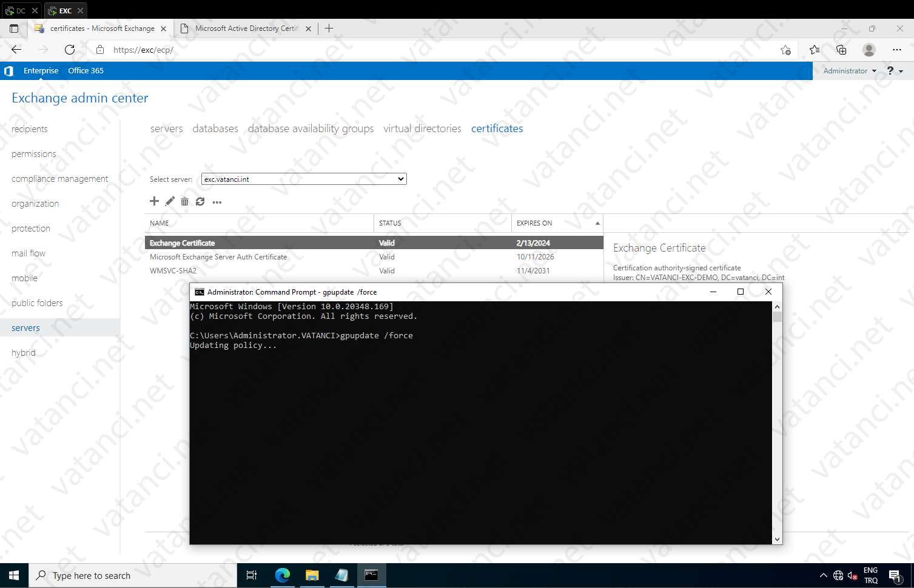The height and width of the screenshot is (588, 914).
Task: Launch Microsoft Edge from the taskbar
Action: click(283, 575)
